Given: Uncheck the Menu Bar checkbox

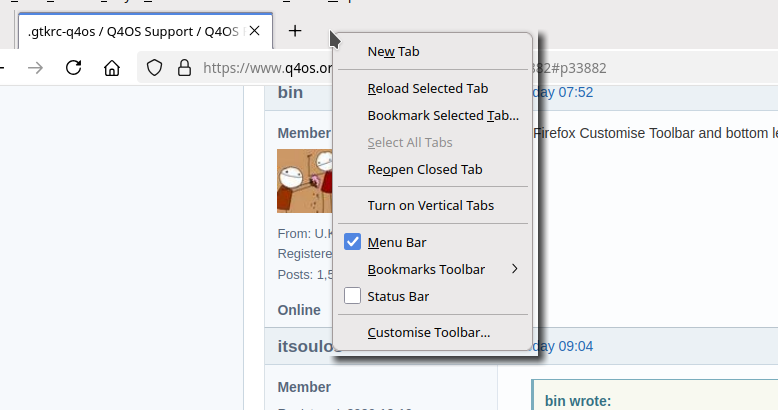Looking at the screenshot, I should (x=352, y=242).
